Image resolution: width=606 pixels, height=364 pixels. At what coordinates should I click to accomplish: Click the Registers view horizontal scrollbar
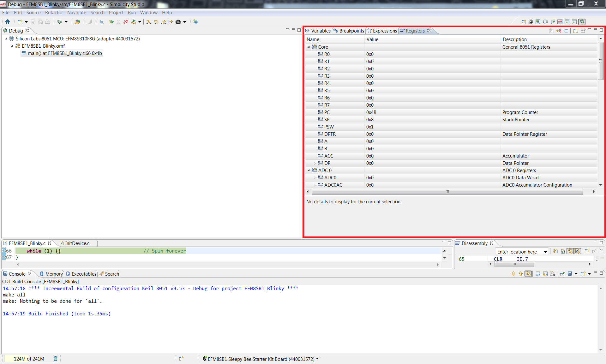coord(447,192)
